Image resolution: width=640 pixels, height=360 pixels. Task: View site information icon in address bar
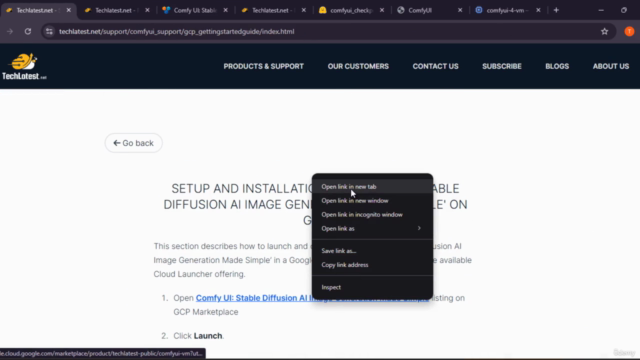click(x=49, y=31)
